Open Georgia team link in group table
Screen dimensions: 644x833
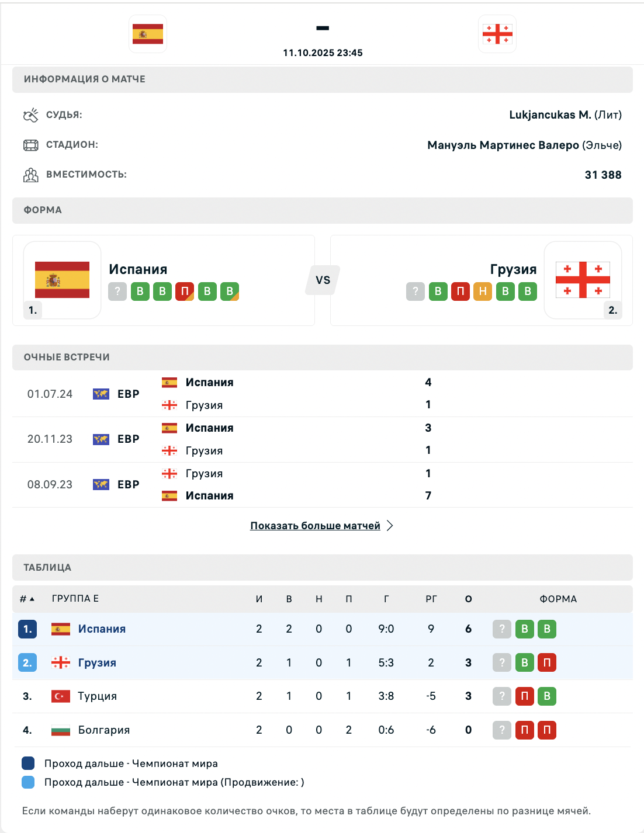tap(97, 662)
